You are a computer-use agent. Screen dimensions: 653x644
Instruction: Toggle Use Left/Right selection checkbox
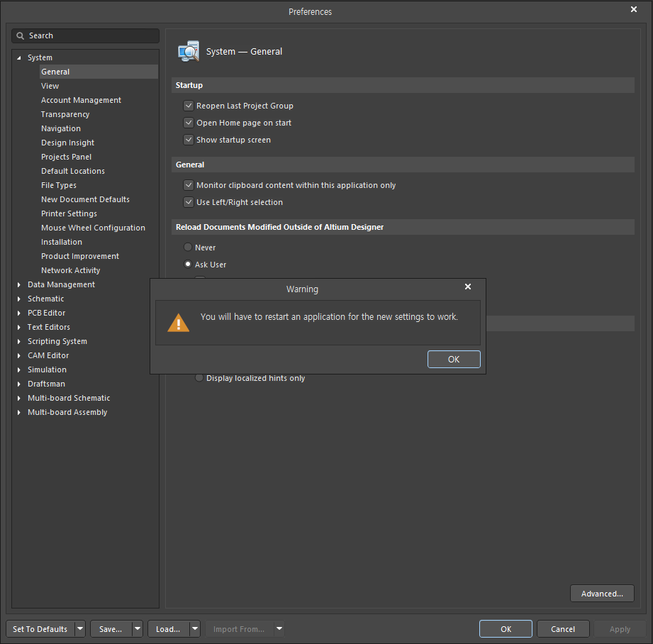pyautogui.click(x=189, y=202)
